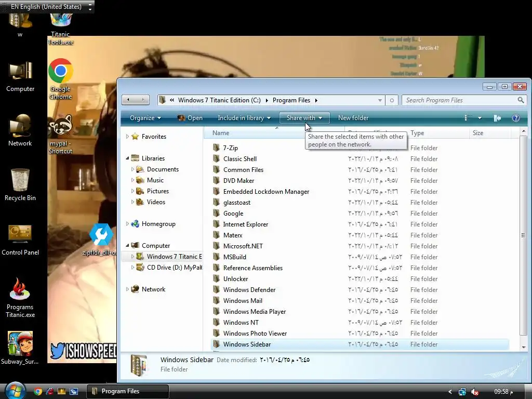Open the view options dropdown arrow

480,118
